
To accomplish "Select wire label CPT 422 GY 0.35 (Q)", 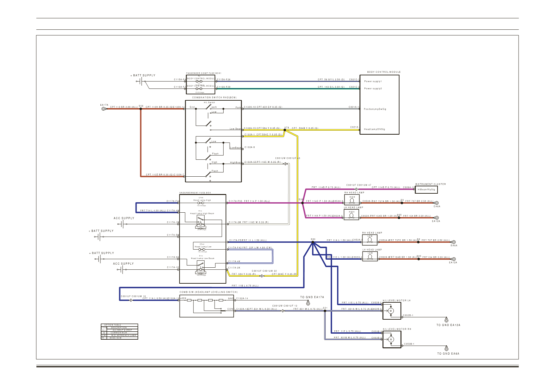I will [x=269, y=107].
